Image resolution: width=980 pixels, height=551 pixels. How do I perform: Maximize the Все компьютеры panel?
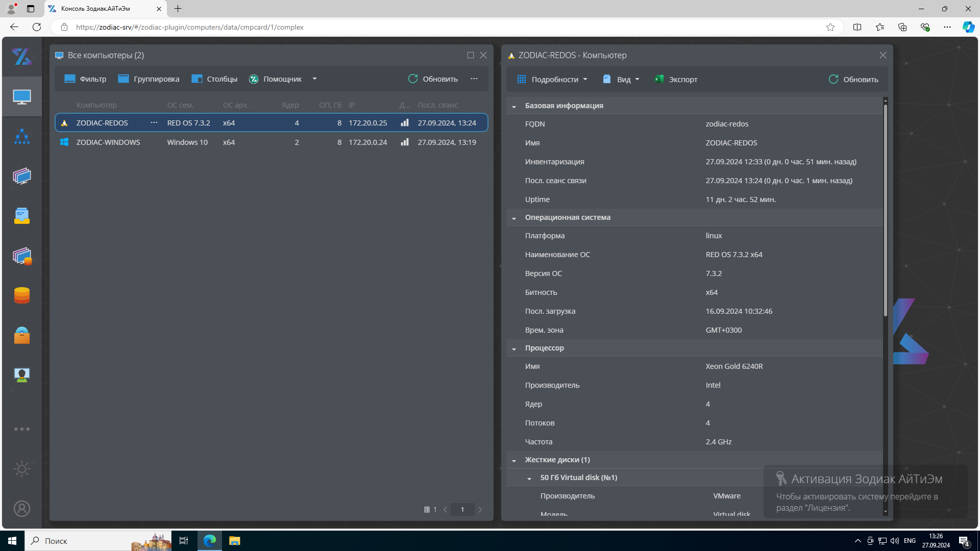(x=471, y=55)
